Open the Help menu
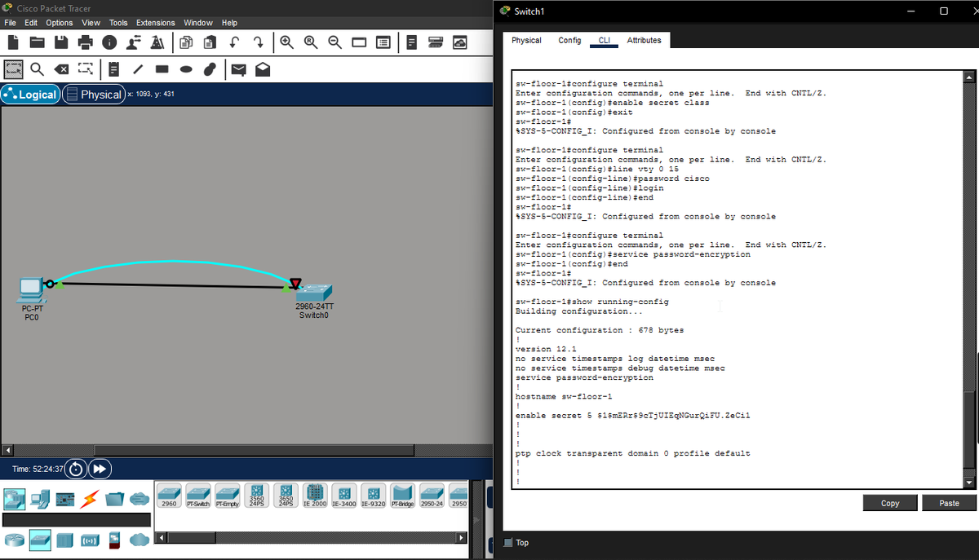The image size is (979, 560). point(230,23)
